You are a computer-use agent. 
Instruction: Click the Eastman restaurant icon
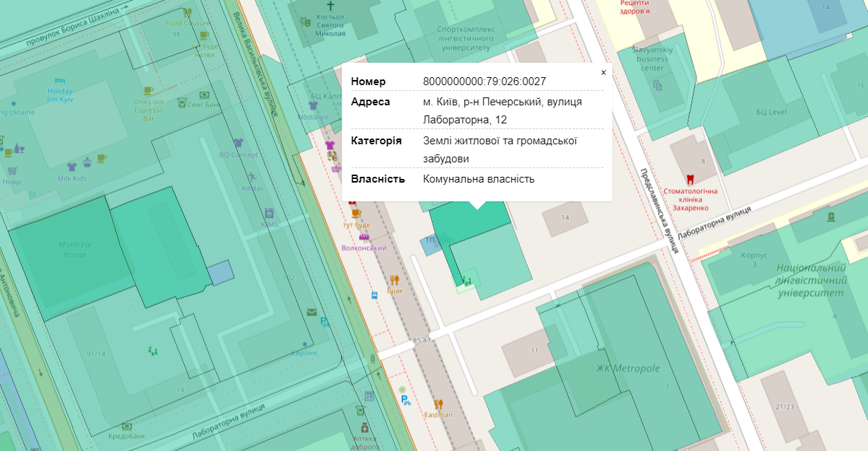[438, 404]
